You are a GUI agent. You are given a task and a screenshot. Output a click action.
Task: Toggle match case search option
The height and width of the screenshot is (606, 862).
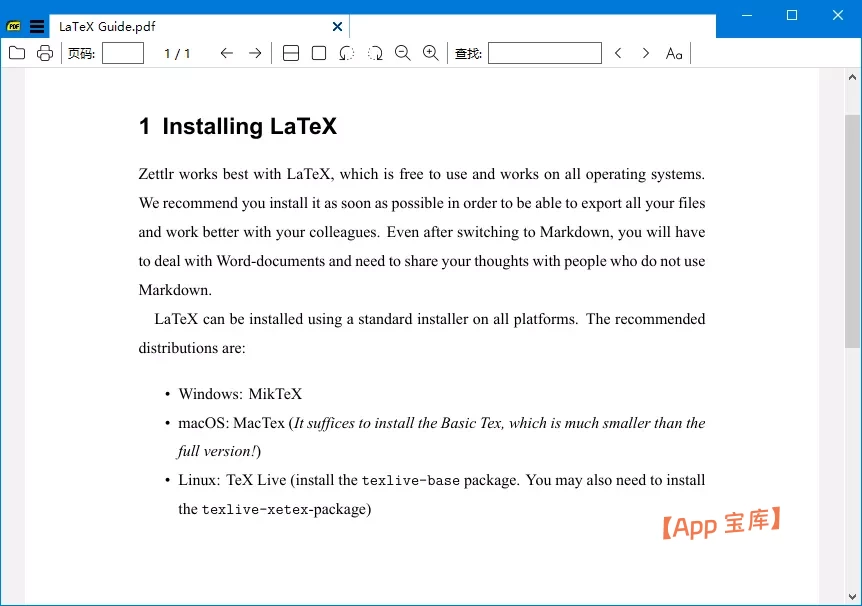674,53
